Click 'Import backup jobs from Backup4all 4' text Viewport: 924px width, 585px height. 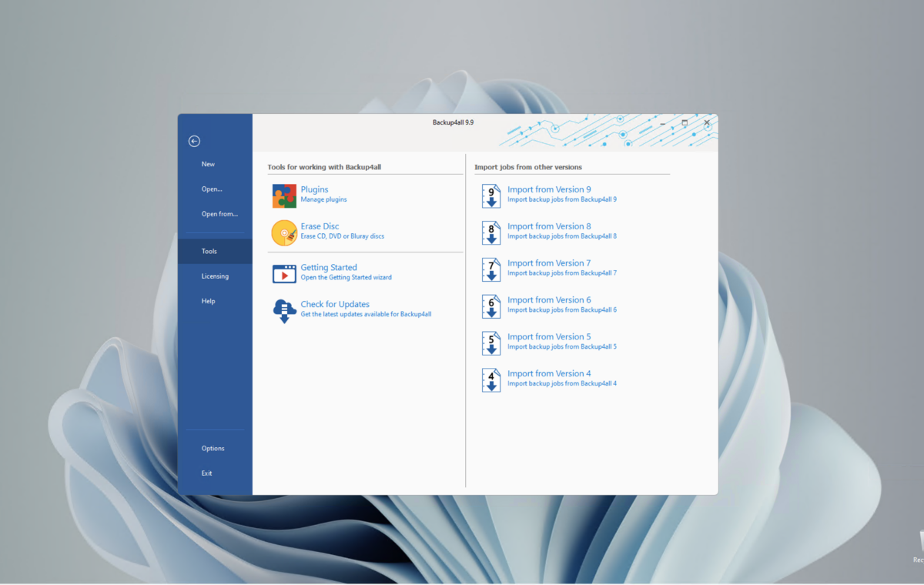[x=562, y=384]
